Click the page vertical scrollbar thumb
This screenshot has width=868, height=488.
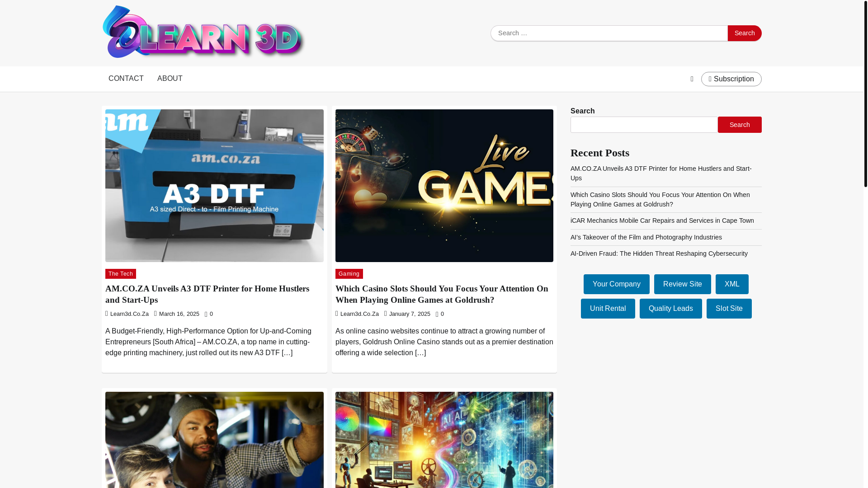866,94
